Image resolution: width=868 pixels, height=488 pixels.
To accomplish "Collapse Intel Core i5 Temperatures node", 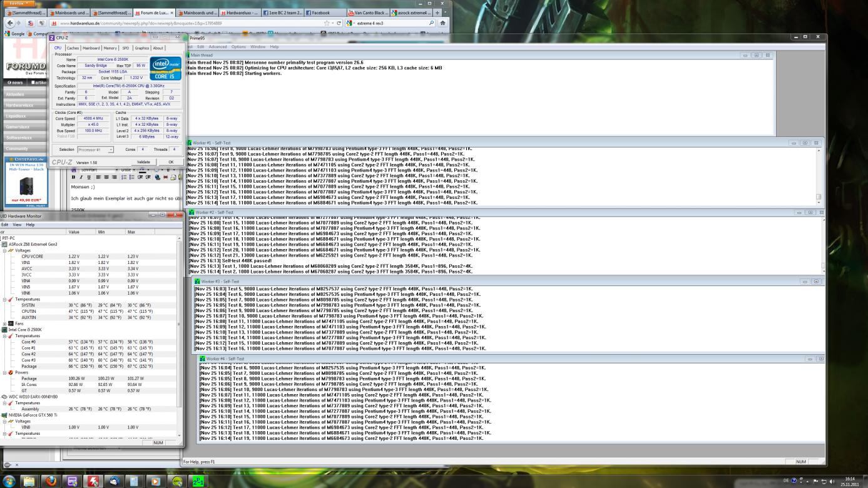I will pyautogui.click(x=5, y=335).
